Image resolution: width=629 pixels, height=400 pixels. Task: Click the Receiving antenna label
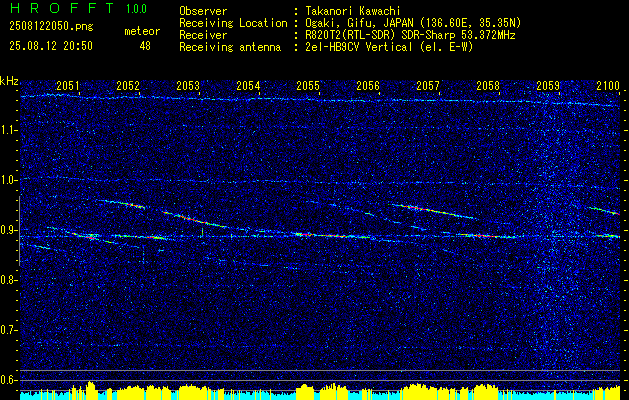230,47
